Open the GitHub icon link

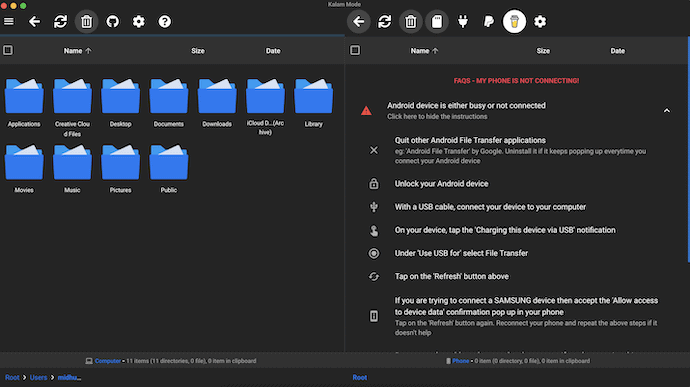(x=113, y=21)
